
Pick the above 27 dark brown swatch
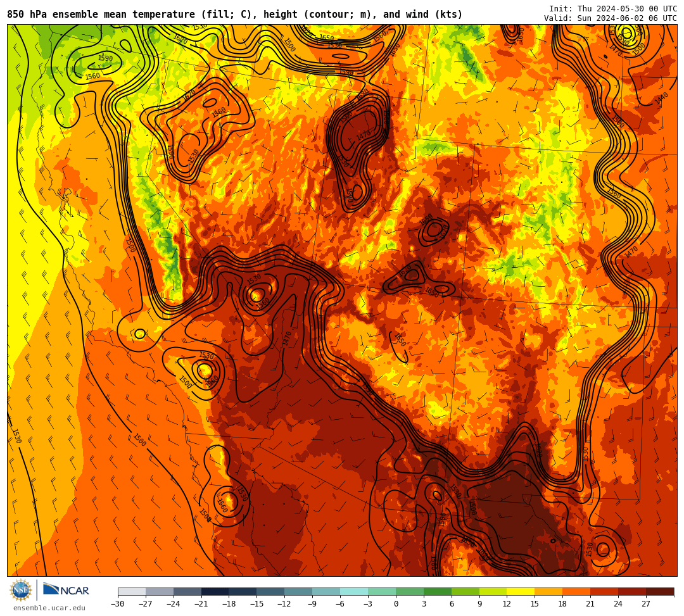point(660,591)
